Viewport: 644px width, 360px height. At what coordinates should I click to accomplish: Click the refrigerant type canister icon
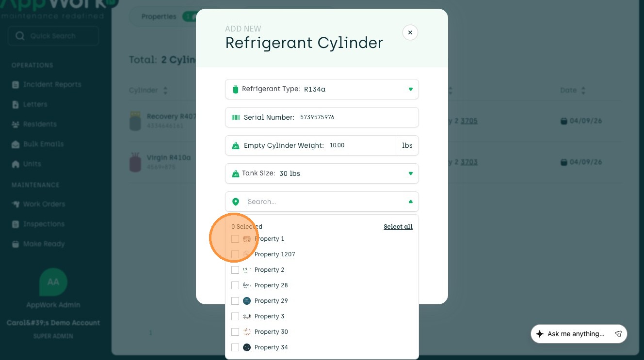[x=236, y=89]
